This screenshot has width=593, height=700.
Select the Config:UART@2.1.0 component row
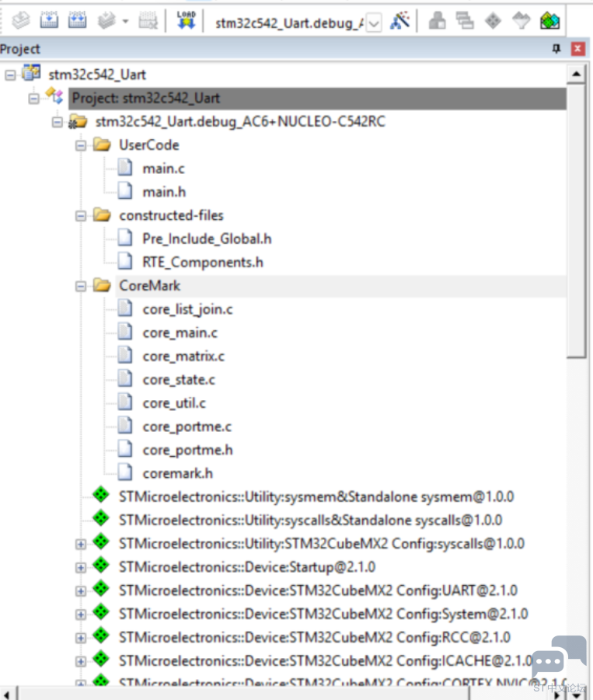[318, 590]
